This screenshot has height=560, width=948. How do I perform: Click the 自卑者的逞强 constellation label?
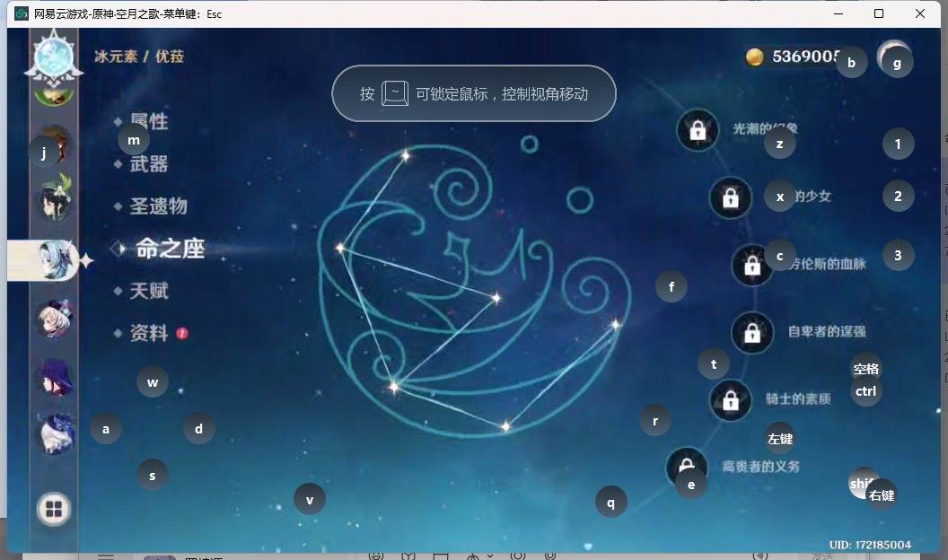(827, 332)
